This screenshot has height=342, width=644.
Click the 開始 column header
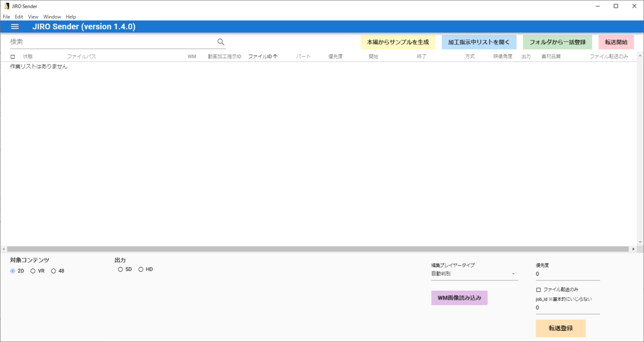pyautogui.click(x=373, y=56)
